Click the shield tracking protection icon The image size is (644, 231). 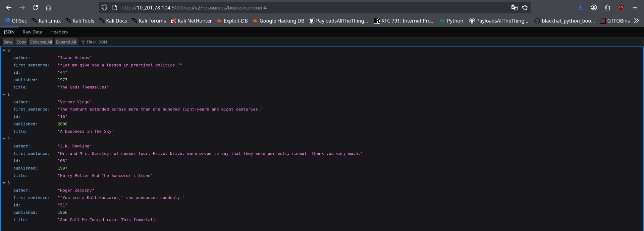tap(104, 8)
